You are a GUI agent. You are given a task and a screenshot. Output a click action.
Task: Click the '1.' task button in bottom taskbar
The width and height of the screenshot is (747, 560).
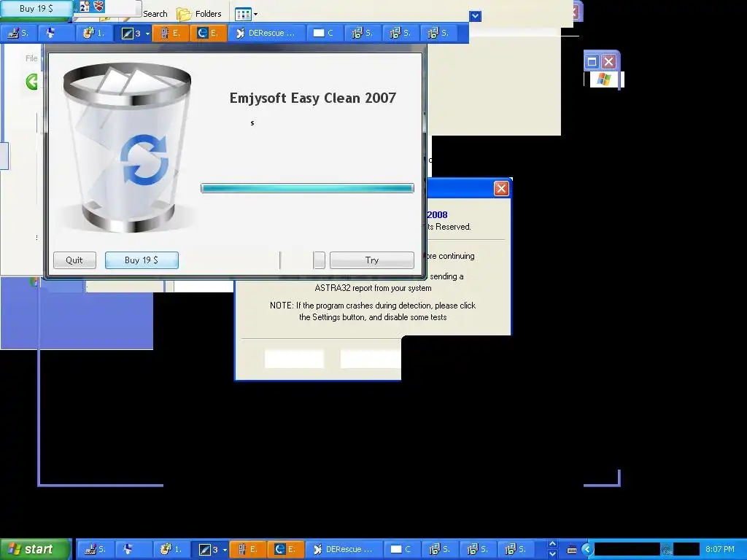[171, 549]
